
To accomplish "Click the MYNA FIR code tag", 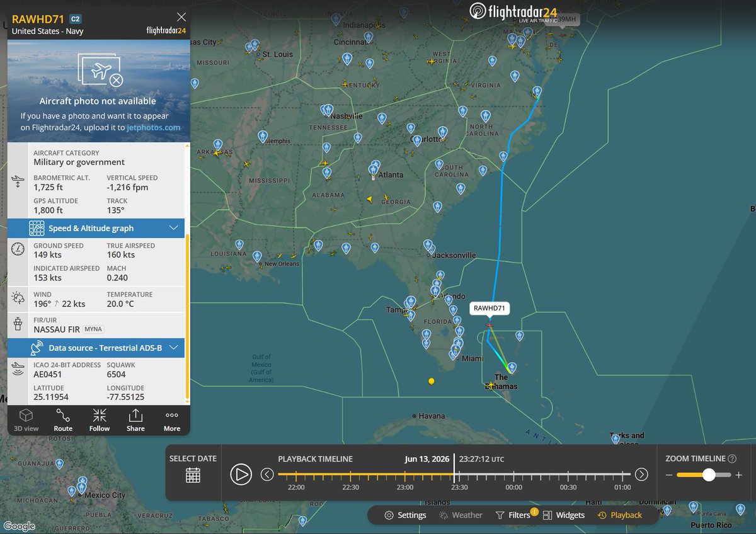I will coord(93,329).
